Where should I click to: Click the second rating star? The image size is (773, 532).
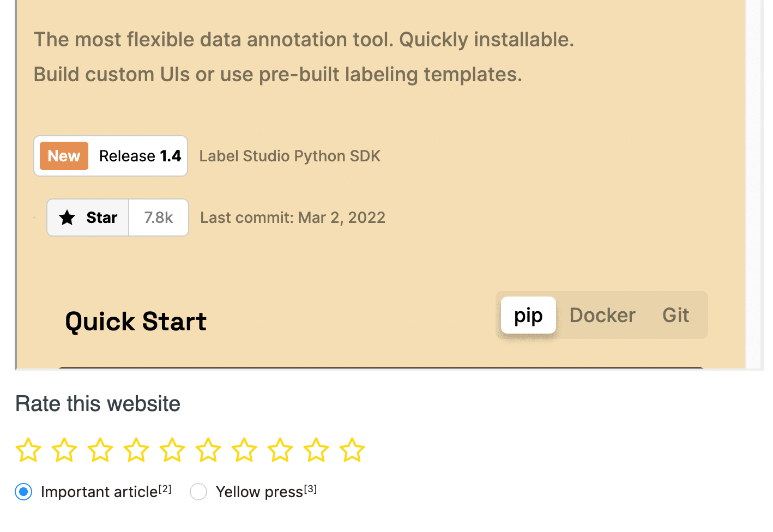[x=64, y=450]
